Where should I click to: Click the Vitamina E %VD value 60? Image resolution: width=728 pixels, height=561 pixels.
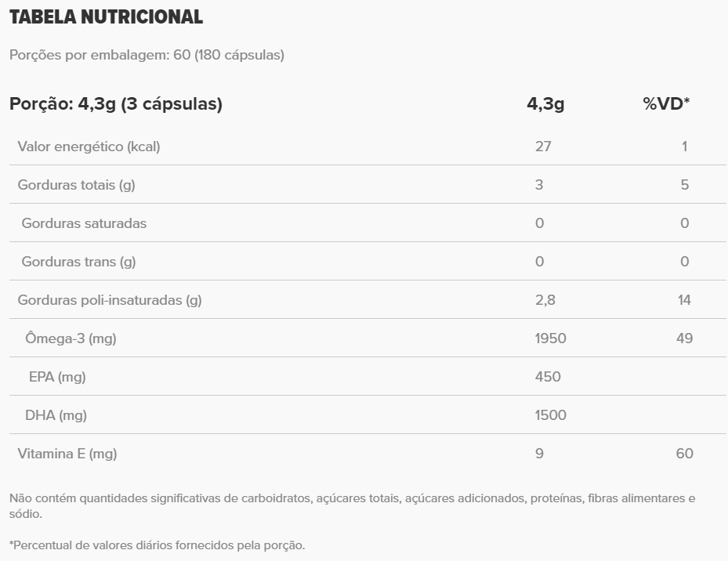[684, 454]
